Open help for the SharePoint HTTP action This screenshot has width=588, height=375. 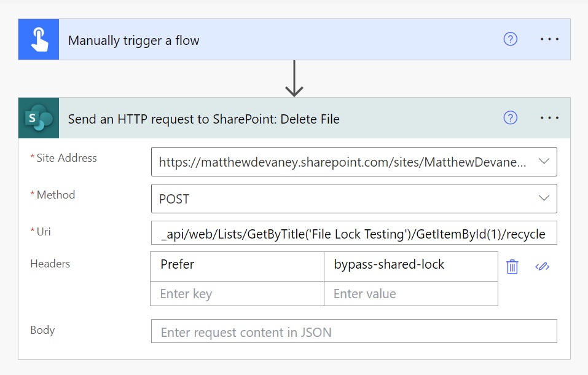point(510,118)
